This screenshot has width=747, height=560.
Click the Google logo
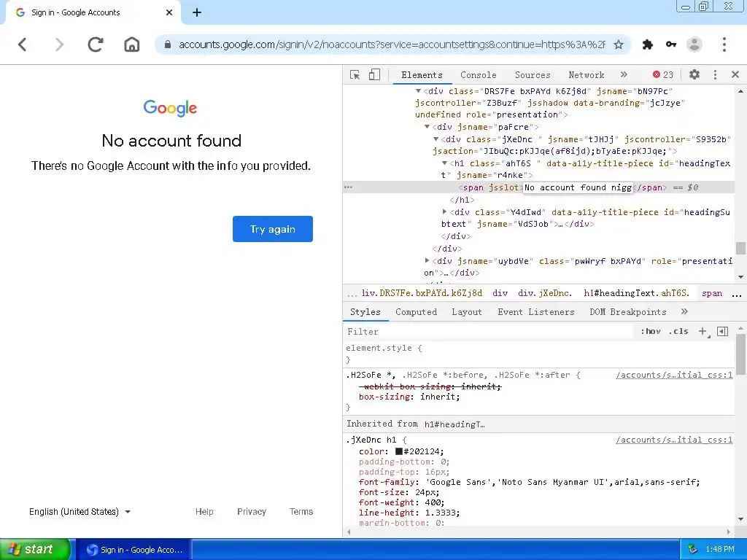coord(170,108)
